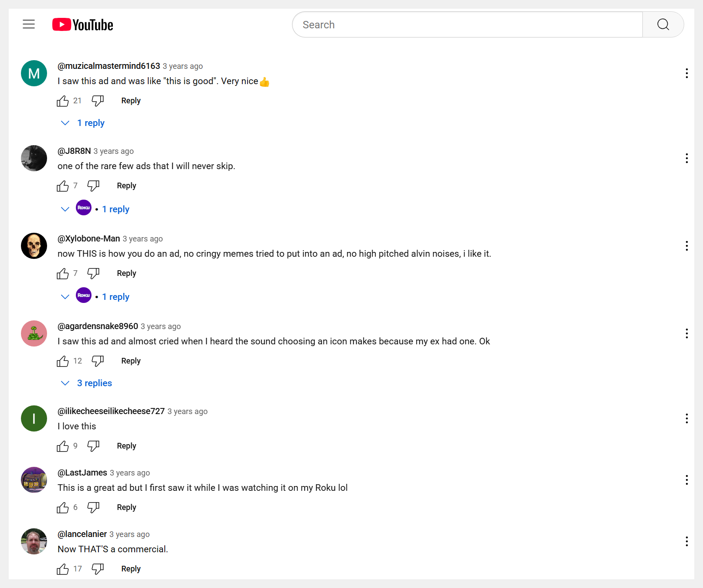
Task: Click @lancelanier's profile picture
Action: click(34, 541)
